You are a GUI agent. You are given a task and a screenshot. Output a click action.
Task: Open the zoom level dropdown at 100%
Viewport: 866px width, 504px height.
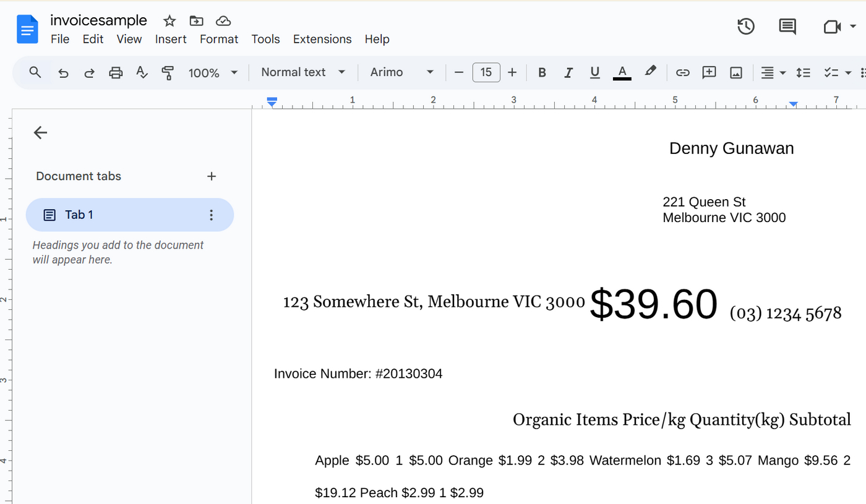click(x=213, y=72)
